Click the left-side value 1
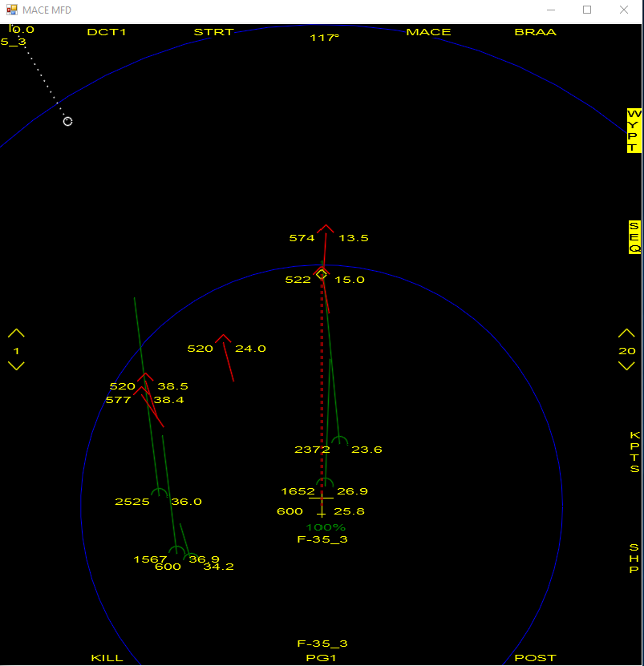 [16, 351]
